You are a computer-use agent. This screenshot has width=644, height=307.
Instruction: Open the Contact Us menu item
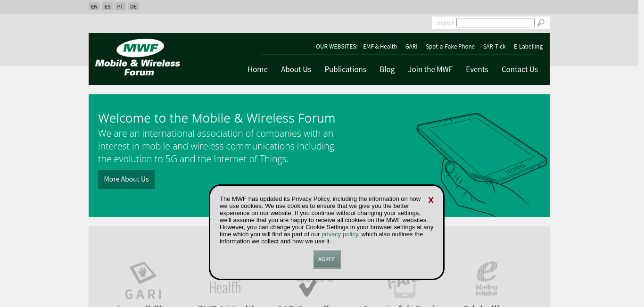[520, 69]
